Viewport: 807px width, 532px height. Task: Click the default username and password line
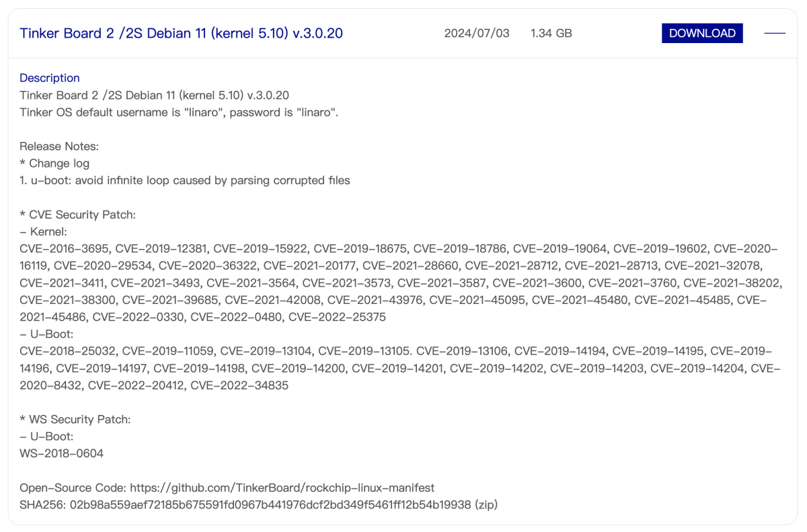point(179,112)
